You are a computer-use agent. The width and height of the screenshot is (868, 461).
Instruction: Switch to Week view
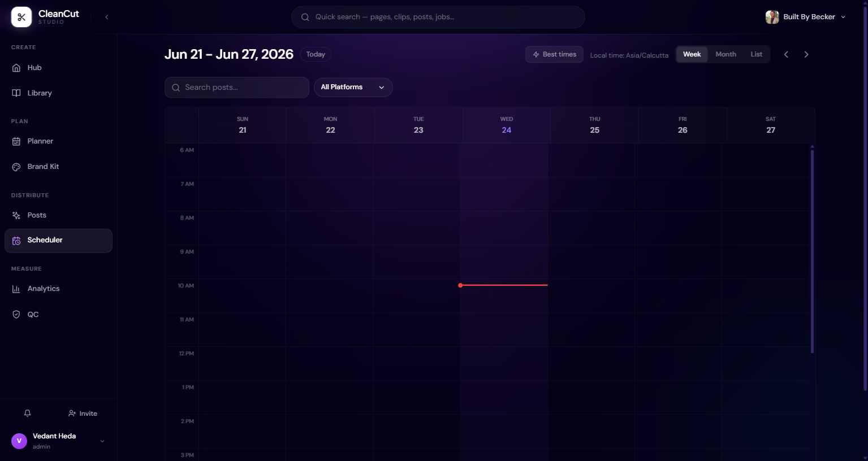(692, 54)
